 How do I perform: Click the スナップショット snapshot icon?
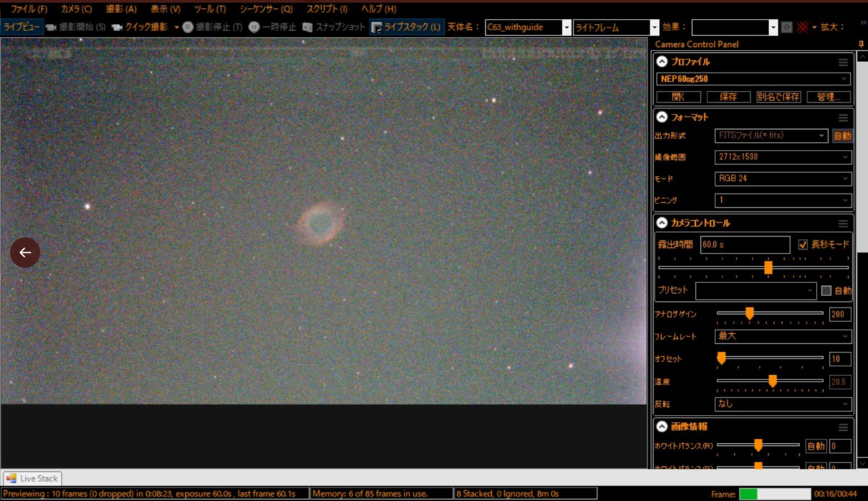tap(307, 27)
